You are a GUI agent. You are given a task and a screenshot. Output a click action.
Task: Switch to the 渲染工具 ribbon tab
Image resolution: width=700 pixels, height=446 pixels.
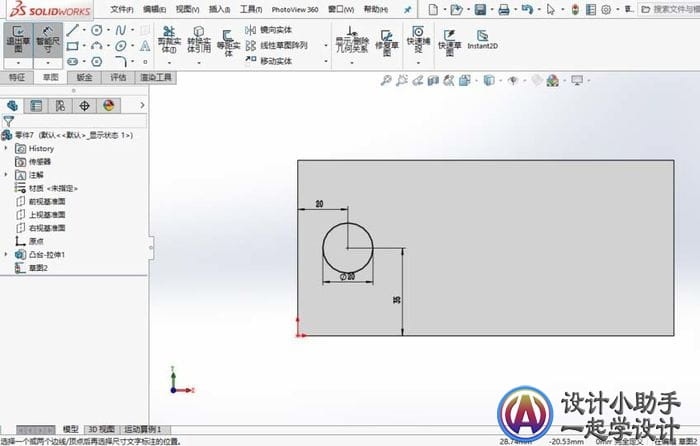point(156,78)
